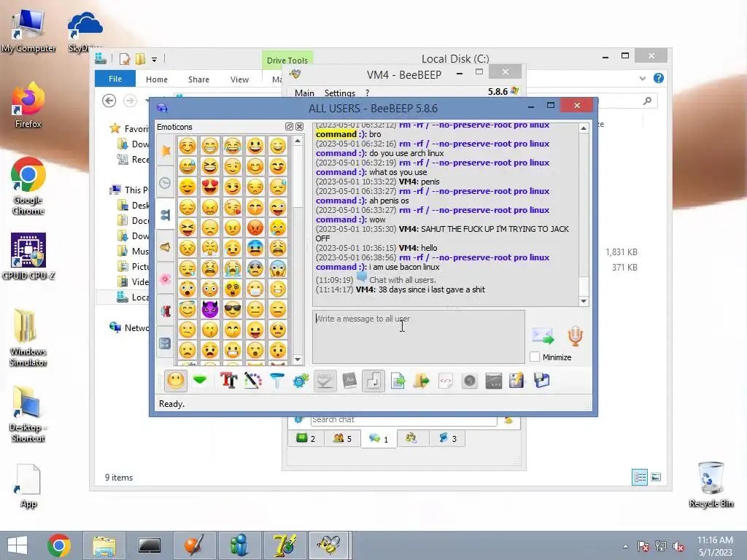
Task: Open the font chooser with red T icon
Action: [228, 381]
